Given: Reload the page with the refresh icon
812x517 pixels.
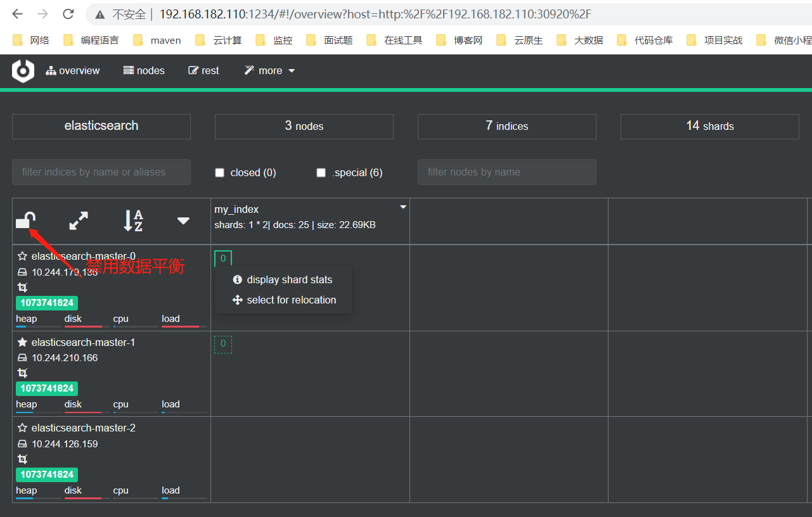Looking at the screenshot, I should 68,14.
